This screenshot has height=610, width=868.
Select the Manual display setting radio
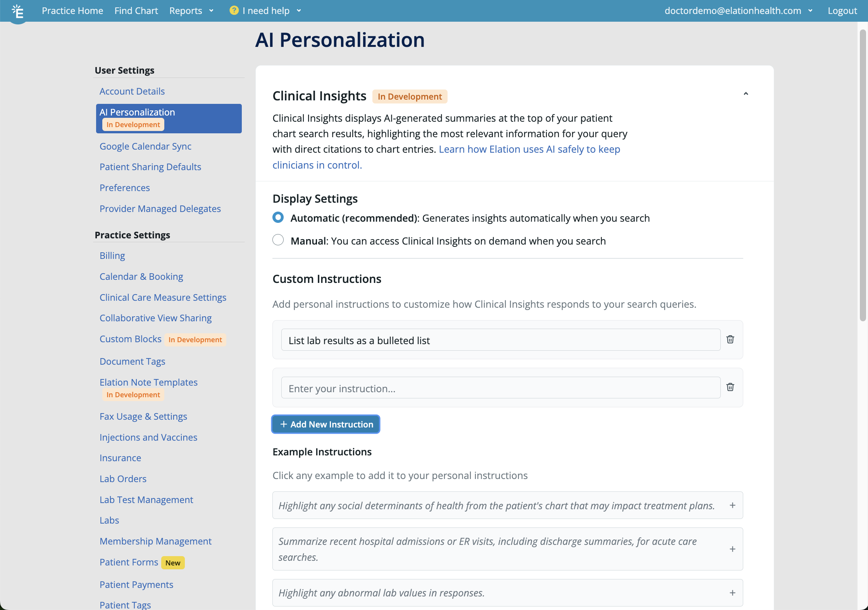click(x=278, y=240)
